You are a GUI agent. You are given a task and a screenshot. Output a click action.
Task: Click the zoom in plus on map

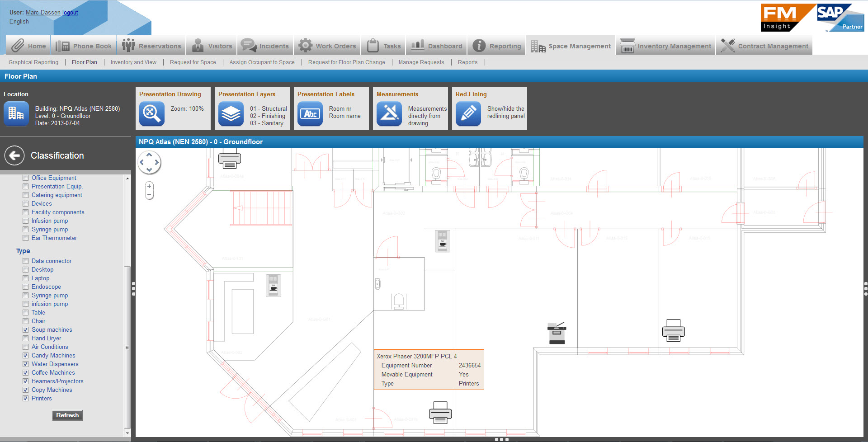pos(149,186)
